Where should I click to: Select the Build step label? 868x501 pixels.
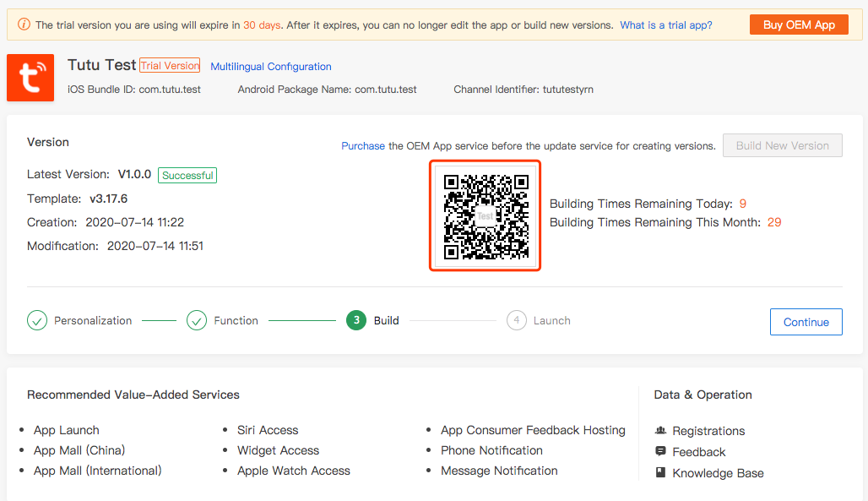pyautogui.click(x=387, y=321)
